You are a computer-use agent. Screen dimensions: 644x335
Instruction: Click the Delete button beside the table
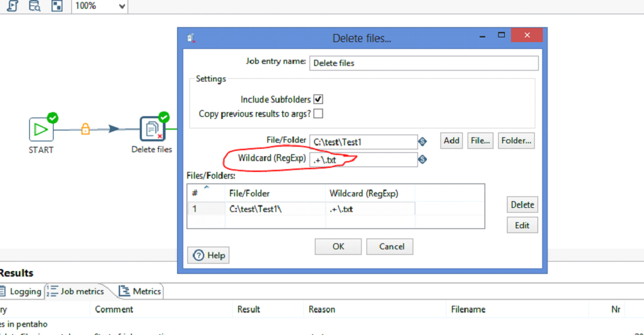point(523,205)
